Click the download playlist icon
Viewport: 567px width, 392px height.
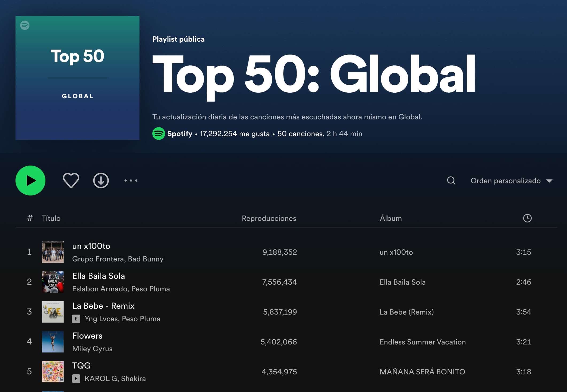[x=101, y=181]
